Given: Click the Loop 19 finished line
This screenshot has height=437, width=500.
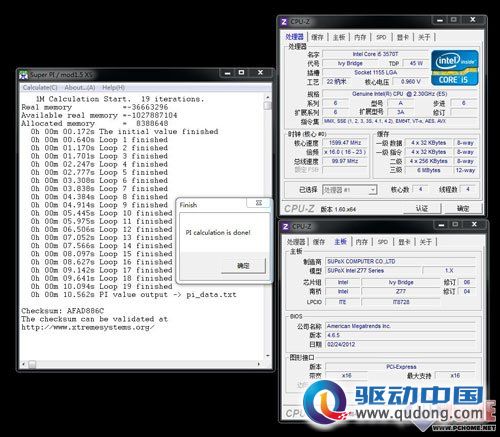Looking at the screenshot, I should (101, 286).
